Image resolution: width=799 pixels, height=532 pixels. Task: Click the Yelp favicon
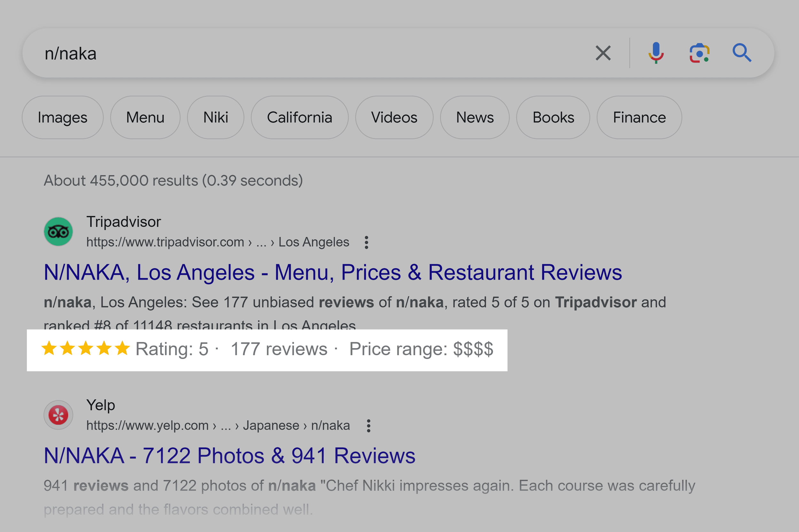(58, 415)
